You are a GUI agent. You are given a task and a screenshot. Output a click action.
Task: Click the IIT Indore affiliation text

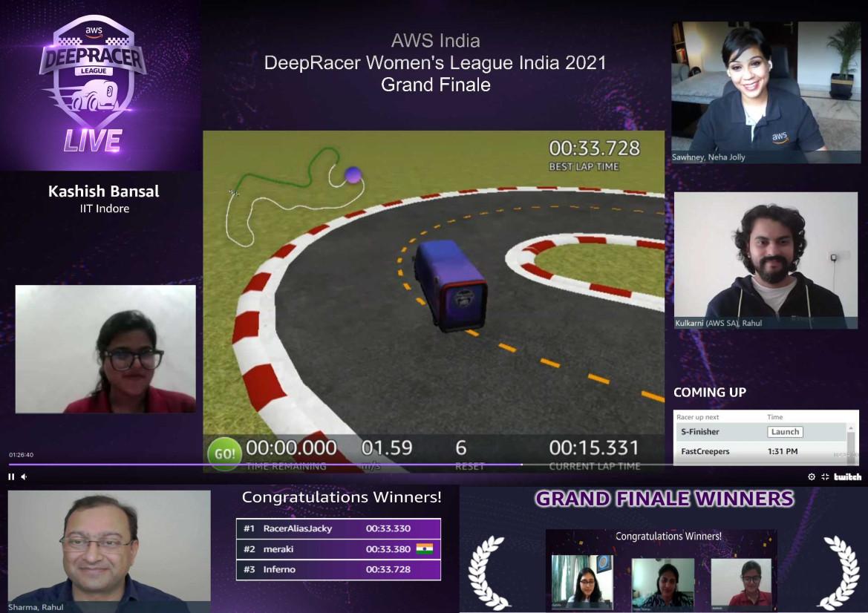(105, 209)
